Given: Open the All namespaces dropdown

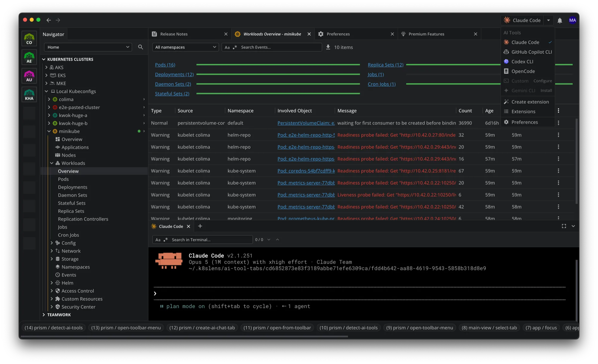Looking at the screenshot, I should coord(185,47).
